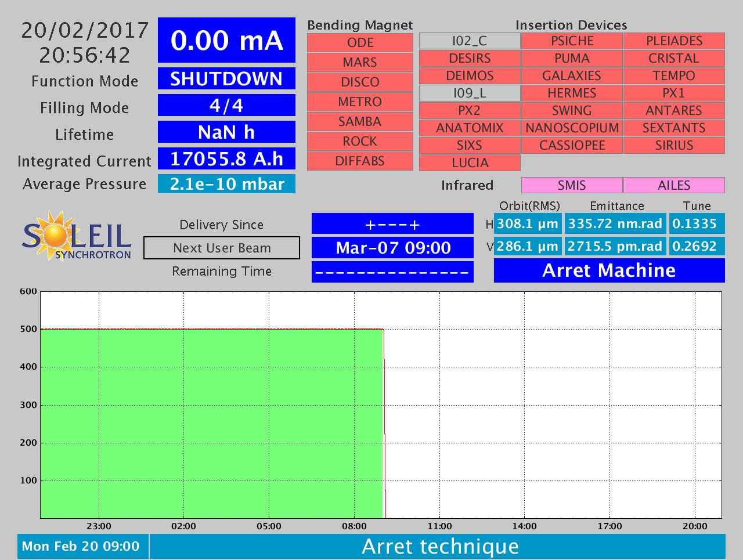Select the PSICHE insertion device

(x=572, y=41)
